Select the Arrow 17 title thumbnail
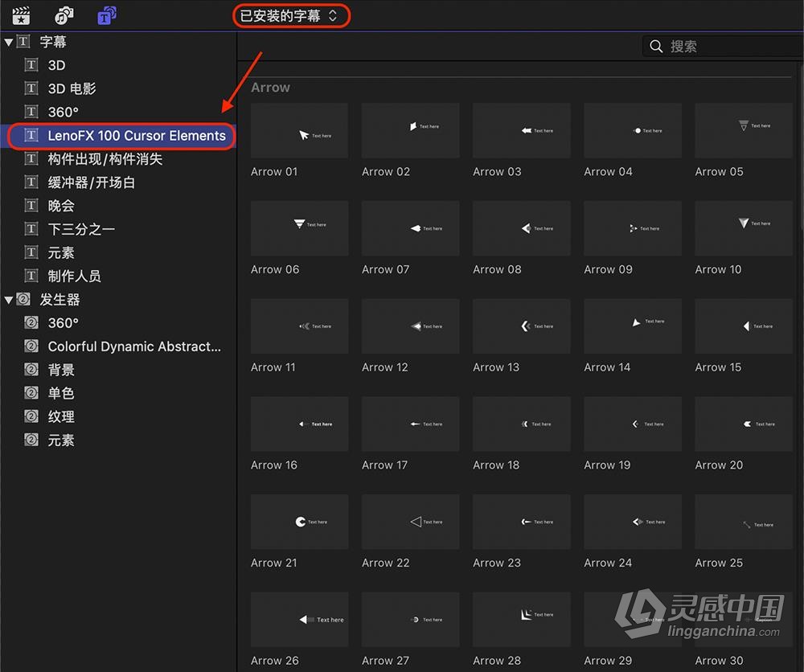This screenshot has width=804, height=672. [410, 424]
